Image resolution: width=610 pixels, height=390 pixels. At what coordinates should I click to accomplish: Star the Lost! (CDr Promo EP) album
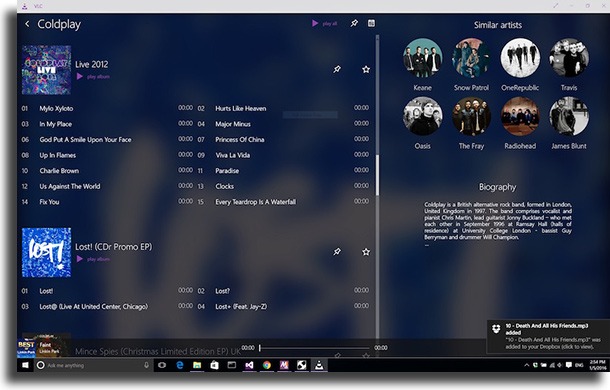366,252
